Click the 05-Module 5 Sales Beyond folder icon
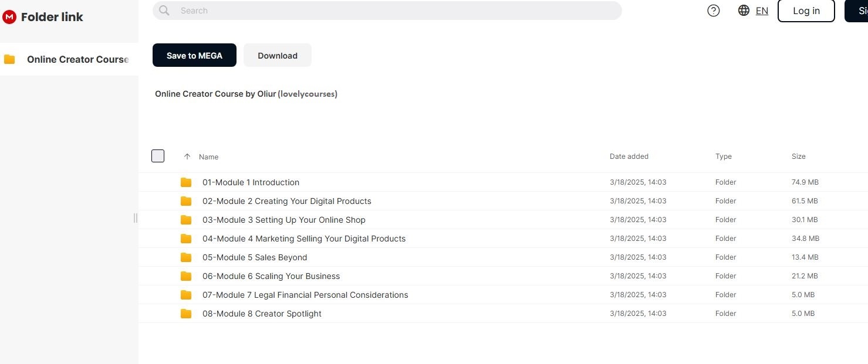 186,257
